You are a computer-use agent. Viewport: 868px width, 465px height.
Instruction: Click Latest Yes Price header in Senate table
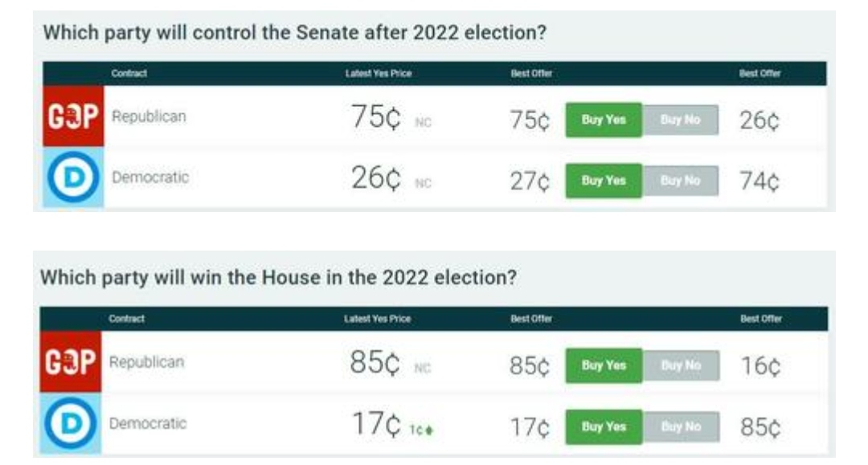pos(379,74)
